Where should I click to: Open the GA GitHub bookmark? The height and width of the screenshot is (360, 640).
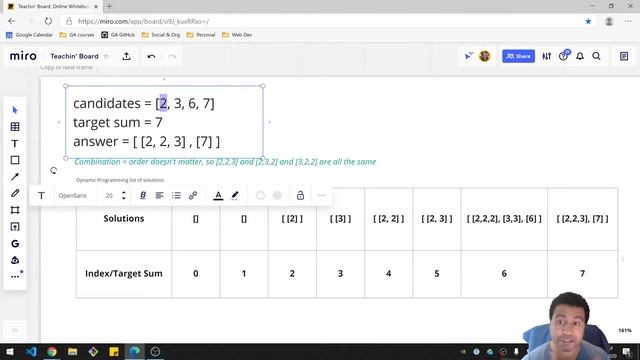pyautogui.click(x=118, y=35)
